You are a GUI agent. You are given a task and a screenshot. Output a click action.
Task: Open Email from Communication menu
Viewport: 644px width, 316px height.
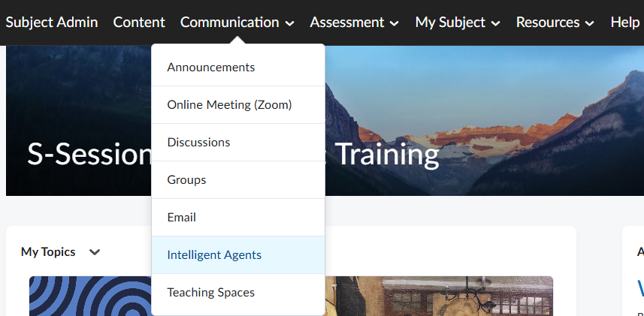point(181,218)
